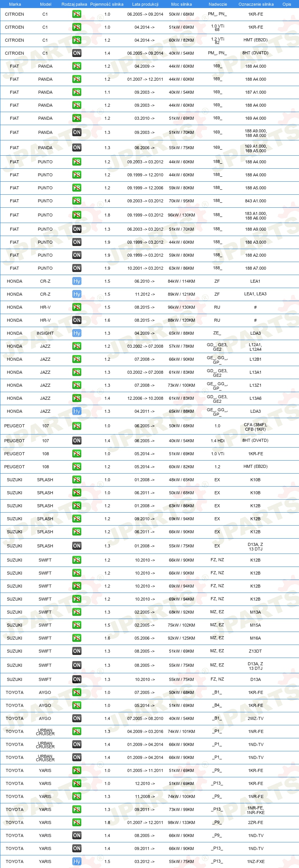The image size is (299, 868).
Task: Click the diesel icon in the Peugeot 107 1.4 row
Action: point(77,441)
